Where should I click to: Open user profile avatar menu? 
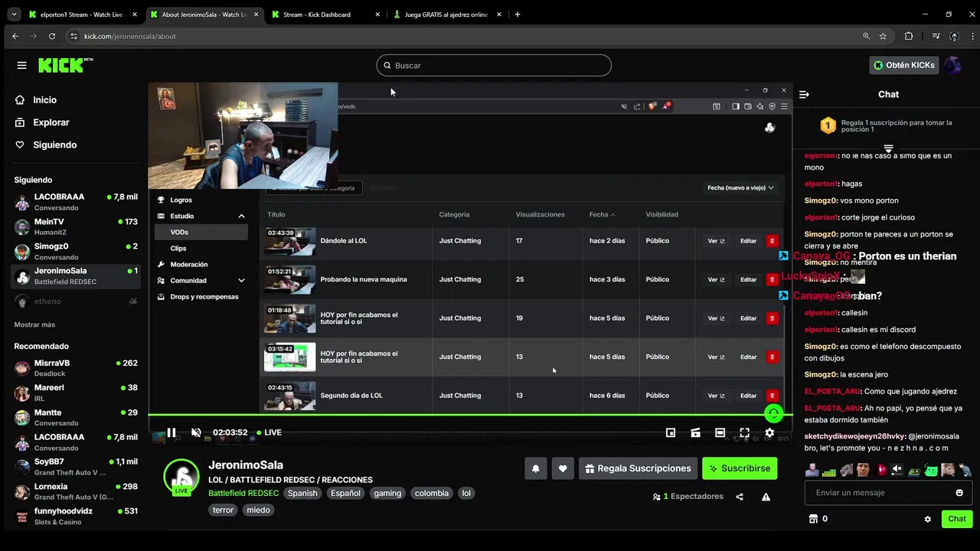(x=953, y=65)
